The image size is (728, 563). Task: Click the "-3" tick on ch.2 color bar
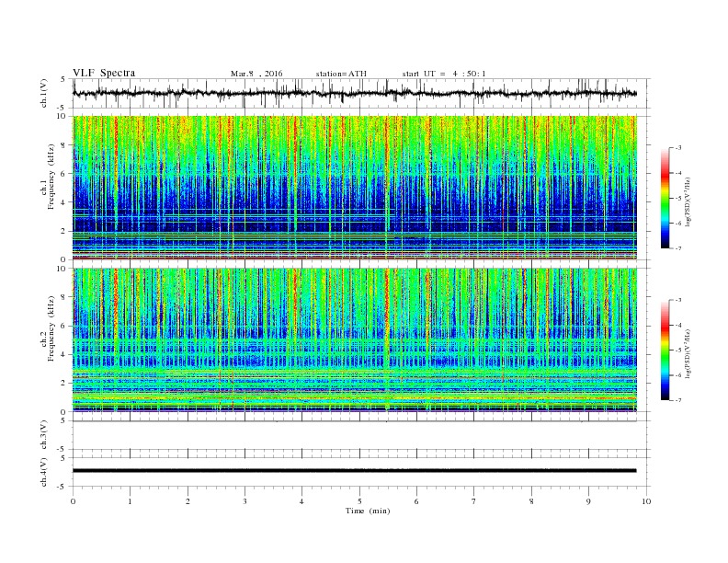677,300
